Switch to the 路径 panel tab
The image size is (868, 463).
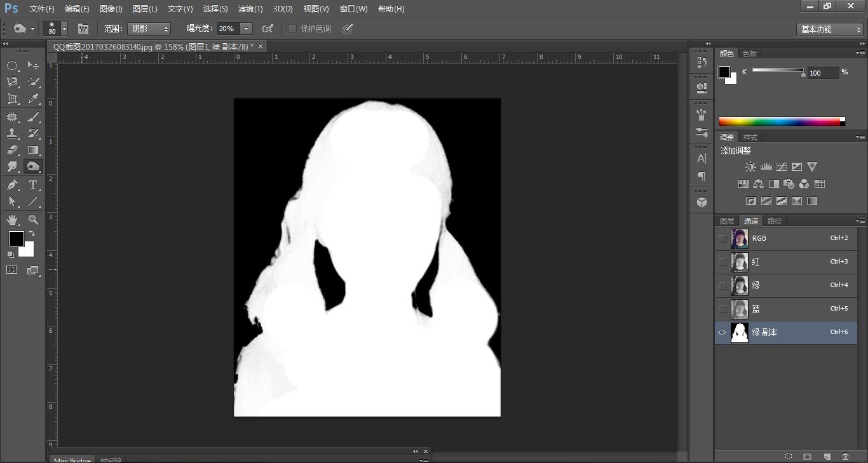(x=775, y=221)
